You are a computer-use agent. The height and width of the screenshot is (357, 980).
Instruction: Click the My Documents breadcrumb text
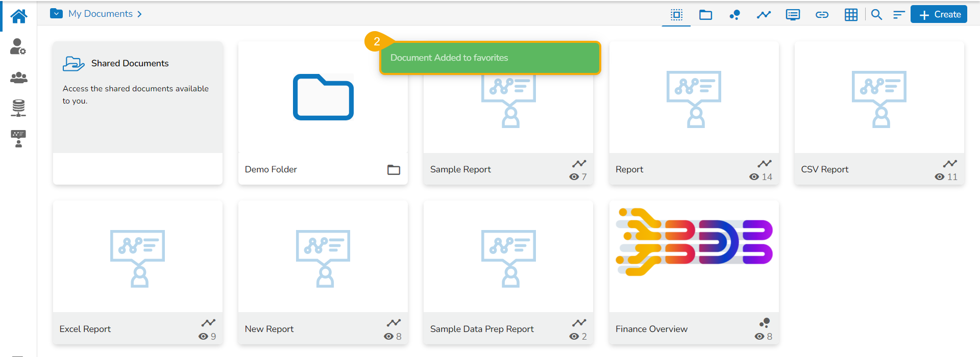[x=101, y=14]
